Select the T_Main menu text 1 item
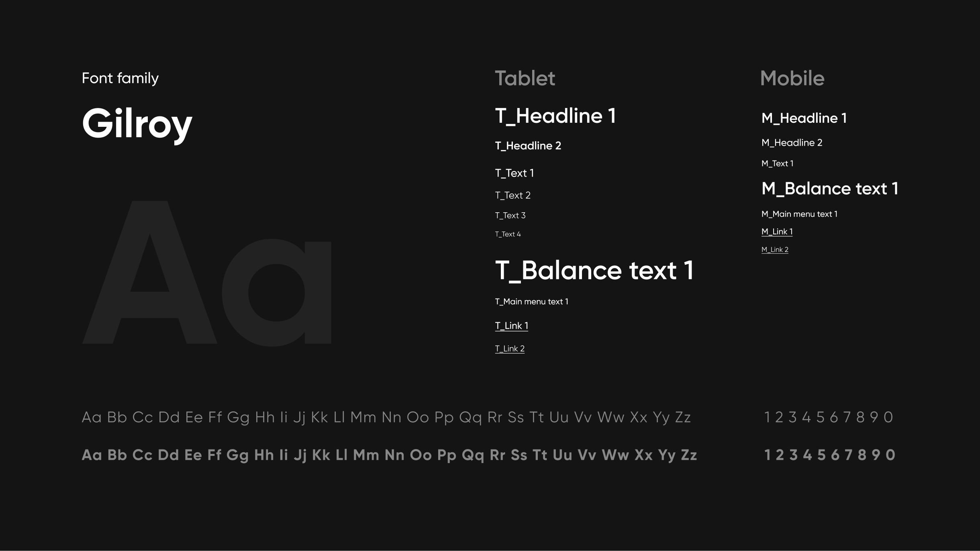The height and width of the screenshot is (551, 980). pos(531,302)
